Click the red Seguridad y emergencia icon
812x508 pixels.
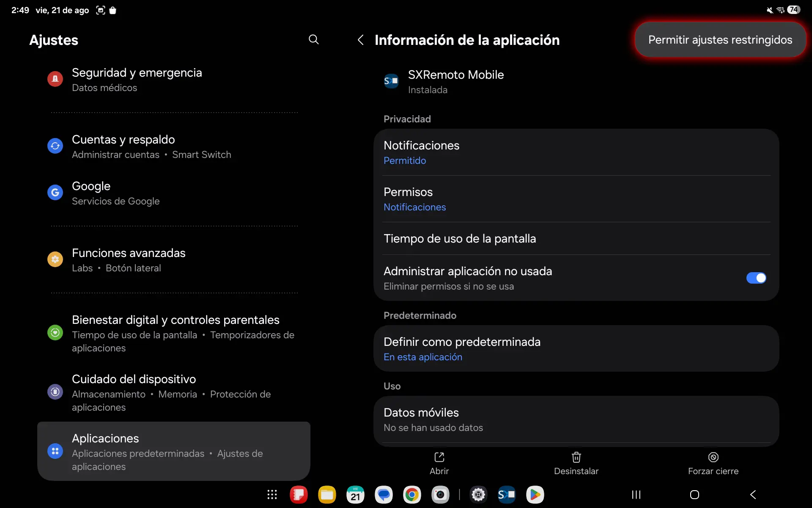[x=55, y=79]
